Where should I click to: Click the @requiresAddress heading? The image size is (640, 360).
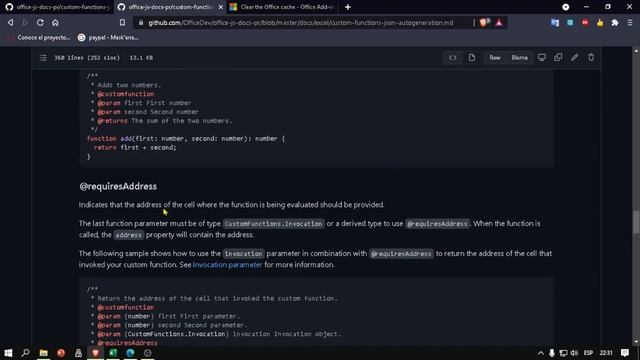118,186
